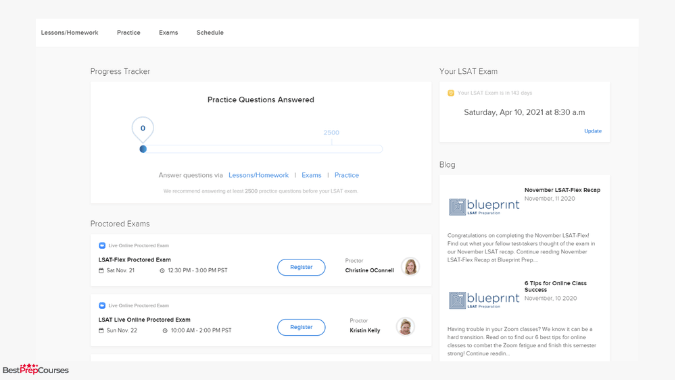
Task: Open the 6 Tips for Online Class Success post
Action: 555,287
